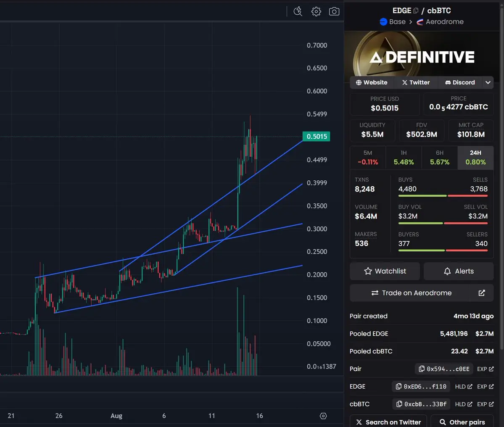Image resolution: width=504 pixels, height=427 pixels.
Task: Copy EDGE address 0xED6...f110
Action: (x=421, y=387)
